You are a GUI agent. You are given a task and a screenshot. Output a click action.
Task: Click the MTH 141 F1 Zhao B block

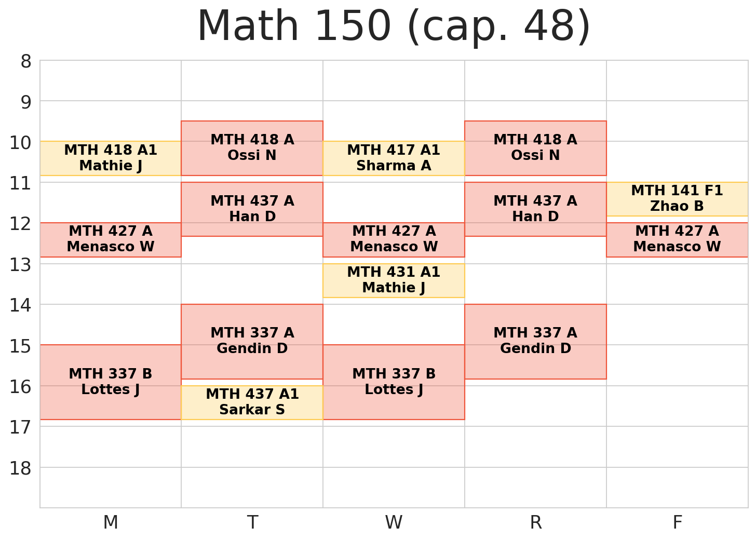[677, 199]
